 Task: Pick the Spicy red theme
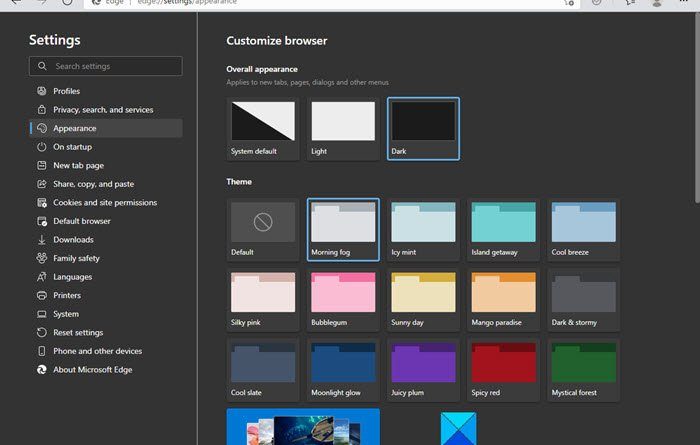(x=504, y=370)
